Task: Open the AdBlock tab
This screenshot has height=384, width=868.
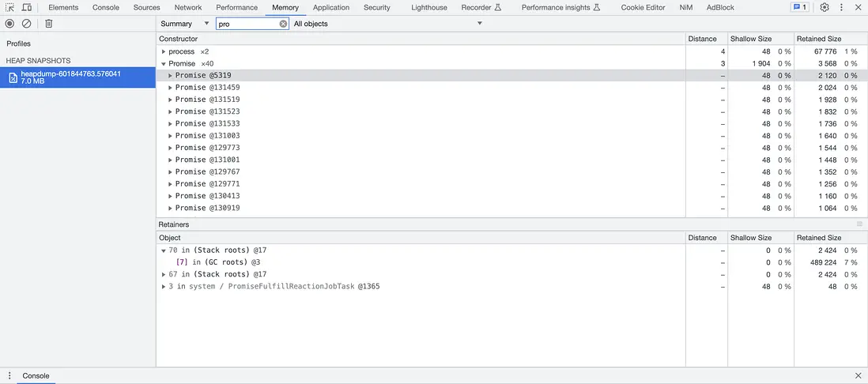Action: tap(720, 7)
